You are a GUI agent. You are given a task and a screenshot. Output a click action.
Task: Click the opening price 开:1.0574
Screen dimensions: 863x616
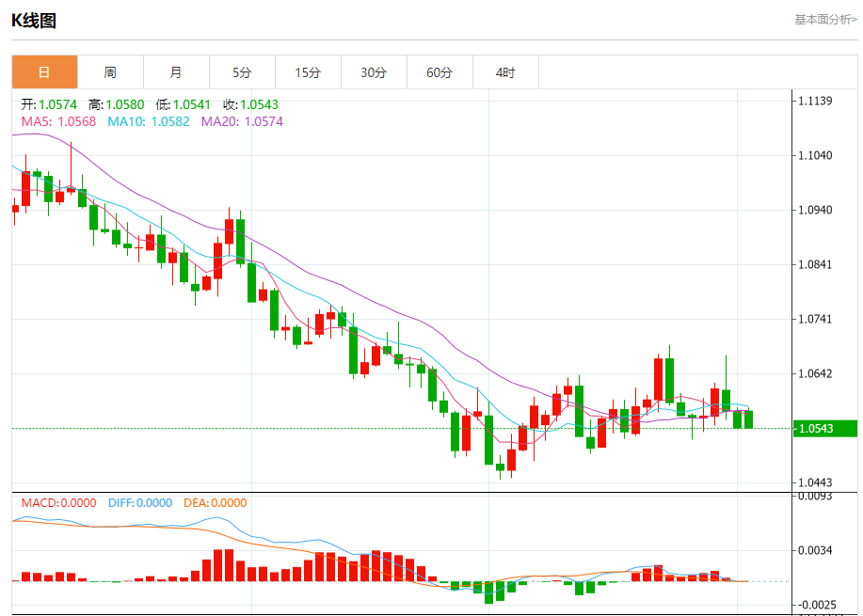[49, 104]
